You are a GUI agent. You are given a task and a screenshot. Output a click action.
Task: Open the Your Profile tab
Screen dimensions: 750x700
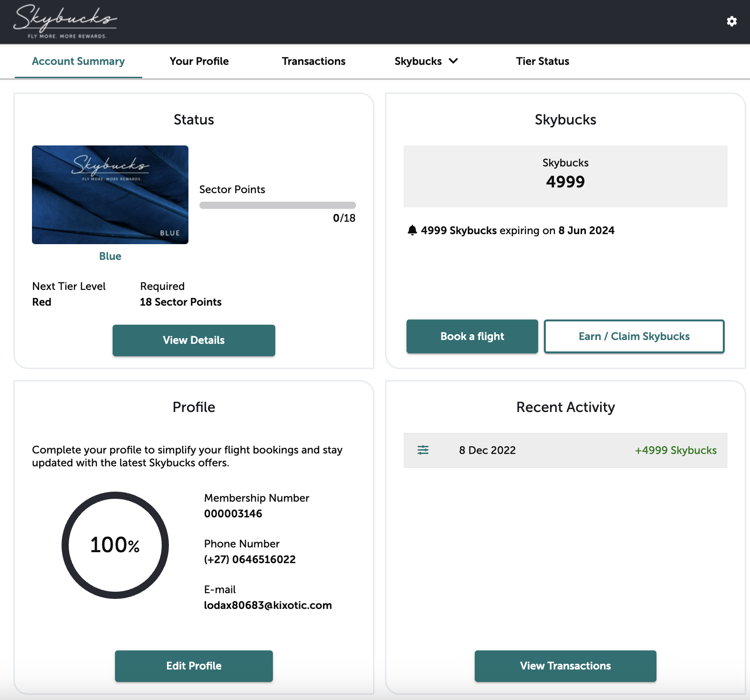(199, 61)
